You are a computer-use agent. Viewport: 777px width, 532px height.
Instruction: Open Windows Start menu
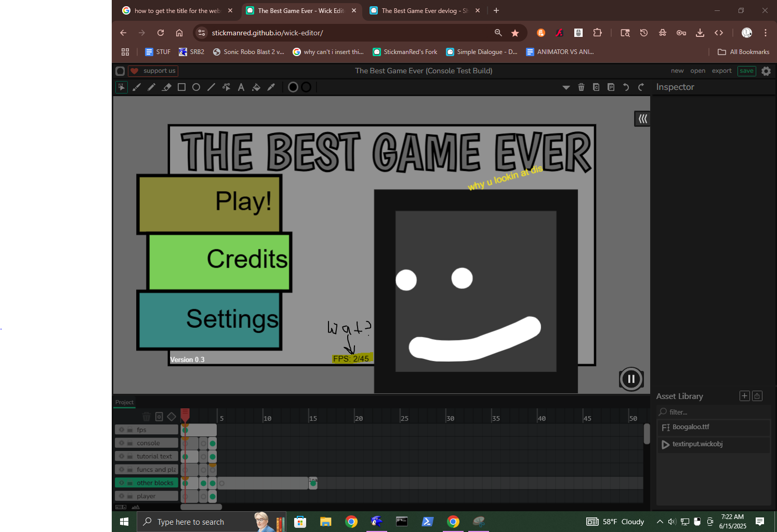pos(124,522)
